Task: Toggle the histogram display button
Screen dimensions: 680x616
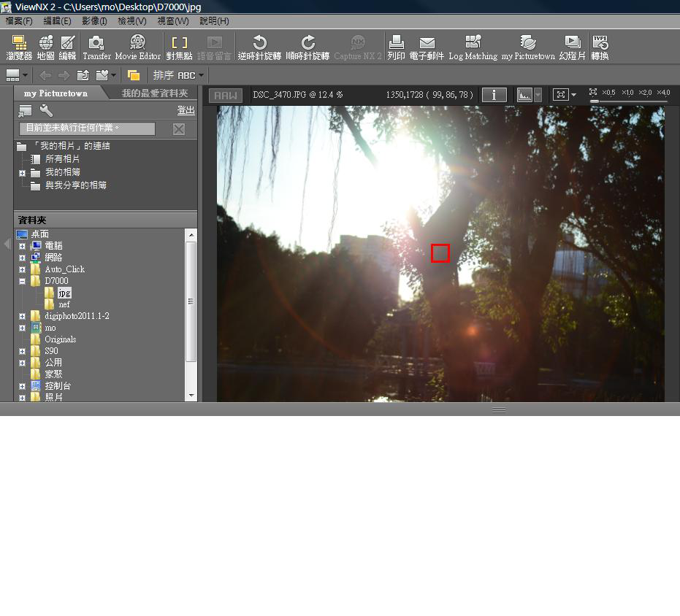Action: [525, 95]
